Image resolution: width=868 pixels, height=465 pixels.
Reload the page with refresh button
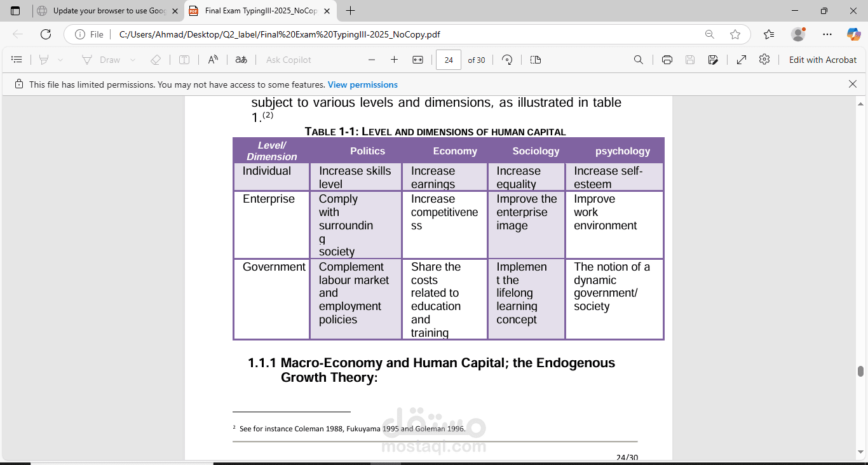[46, 34]
